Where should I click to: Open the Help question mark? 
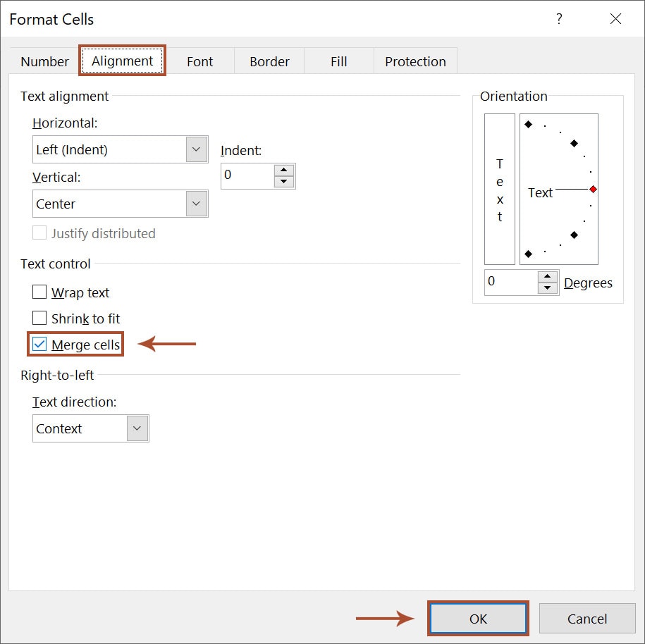click(559, 20)
